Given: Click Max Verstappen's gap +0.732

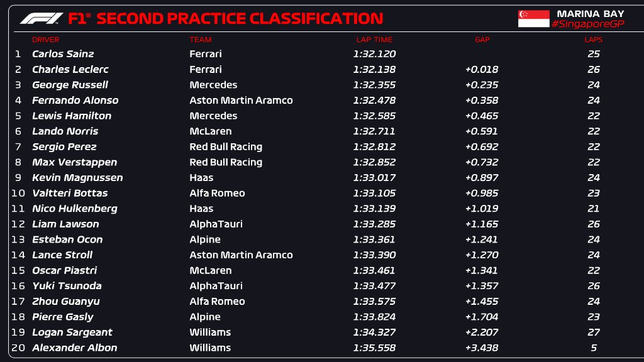Looking at the screenshot, I should click(482, 162).
